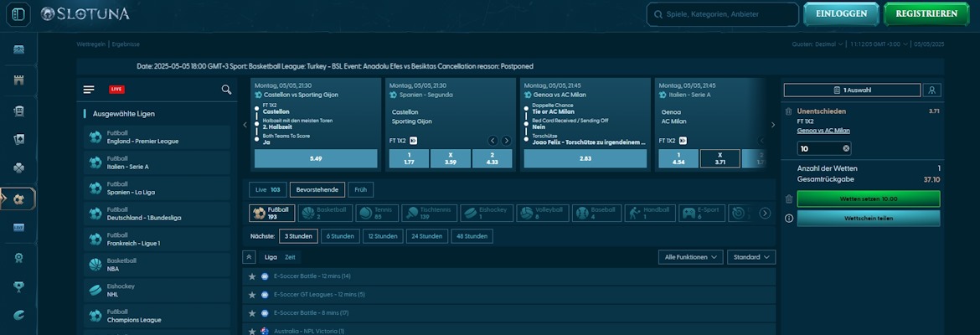The height and width of the screenshot is (335, 980).
Task: Select the 6 Stunden time range
Action: click(340, 236)
